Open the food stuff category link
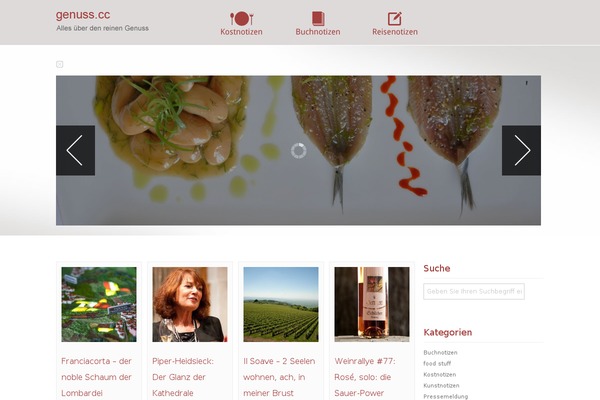The width and height of the screenshot is (600, 400). 437,363
